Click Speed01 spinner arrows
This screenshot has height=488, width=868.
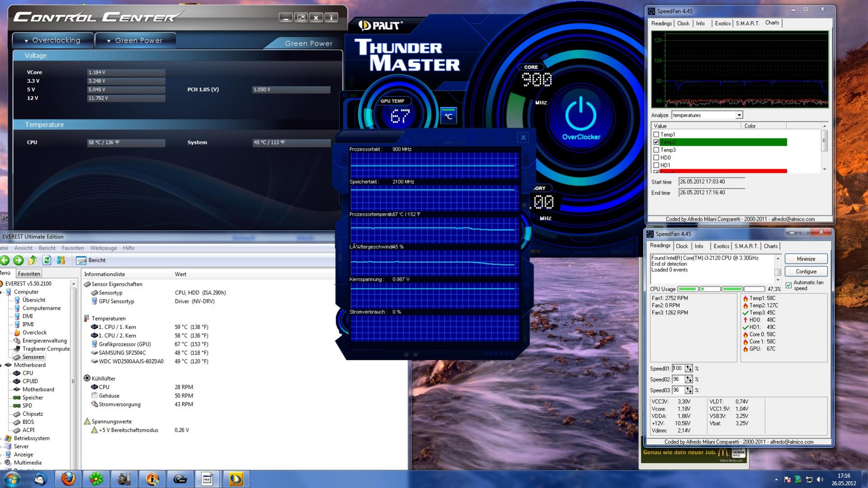pos(688,369)
